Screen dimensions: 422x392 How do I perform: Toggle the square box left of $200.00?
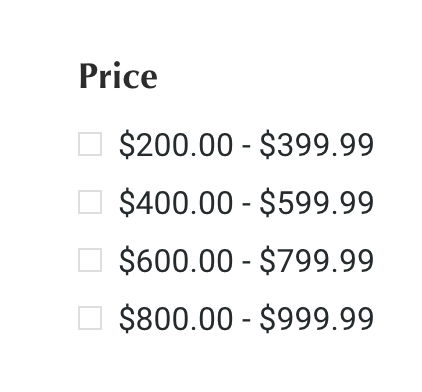tap(90, 144)
